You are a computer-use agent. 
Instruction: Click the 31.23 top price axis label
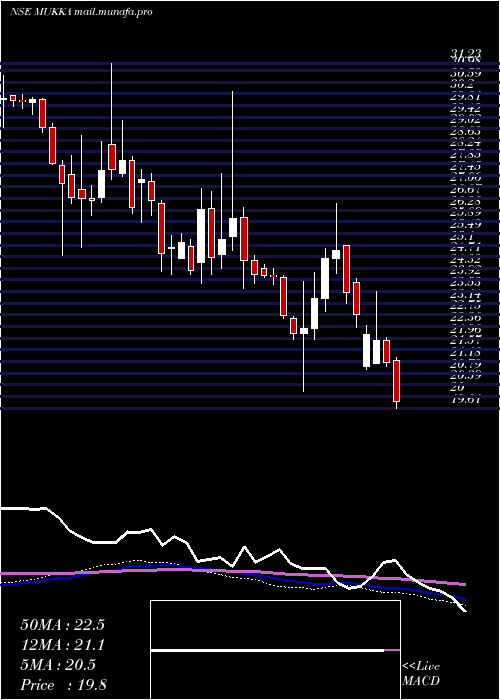coord(465,53)
